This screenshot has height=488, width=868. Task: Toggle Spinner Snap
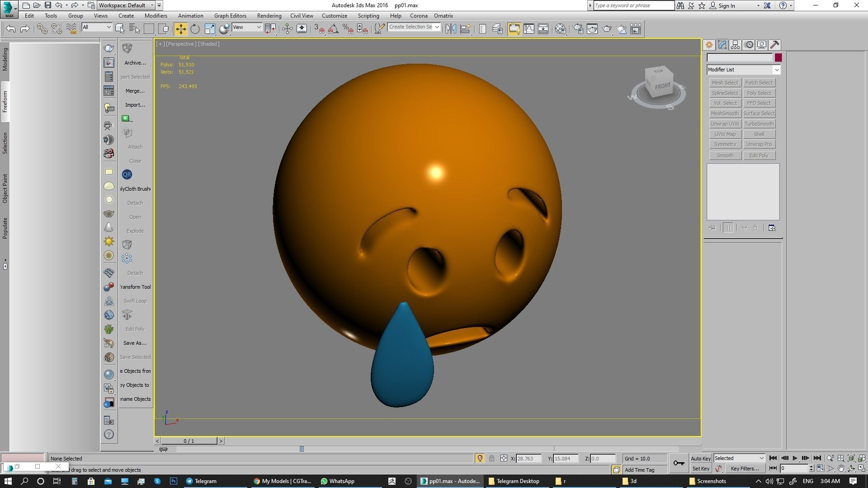pos(362,29)
